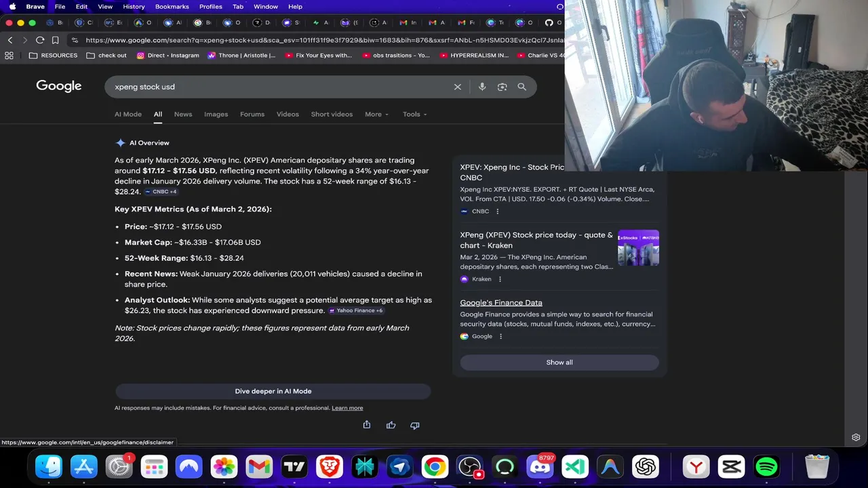Screen dimensions: 868x488
Task: Open Discord in the dock
Action: click(x=540, y=466)
